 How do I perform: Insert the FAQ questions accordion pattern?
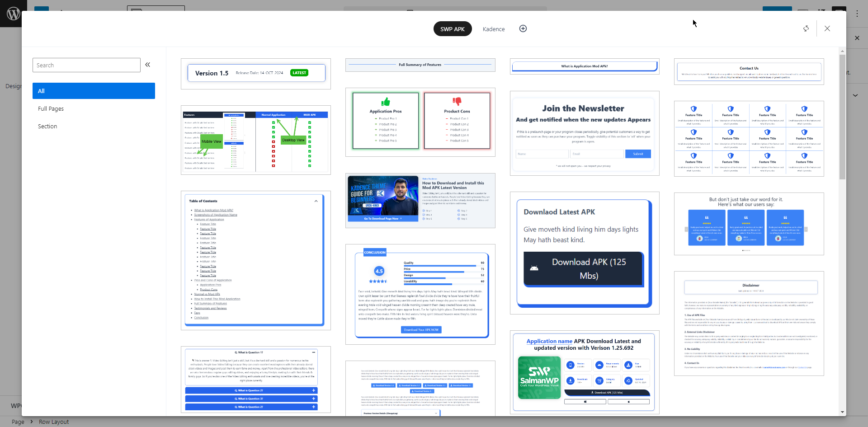pyautogui.click(x=256, y=380)
